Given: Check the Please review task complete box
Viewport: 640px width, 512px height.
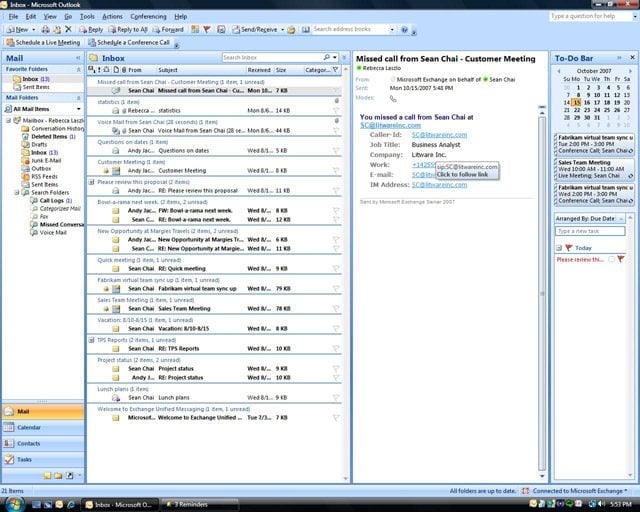Looking at the screenshot, I should (611, 259).
